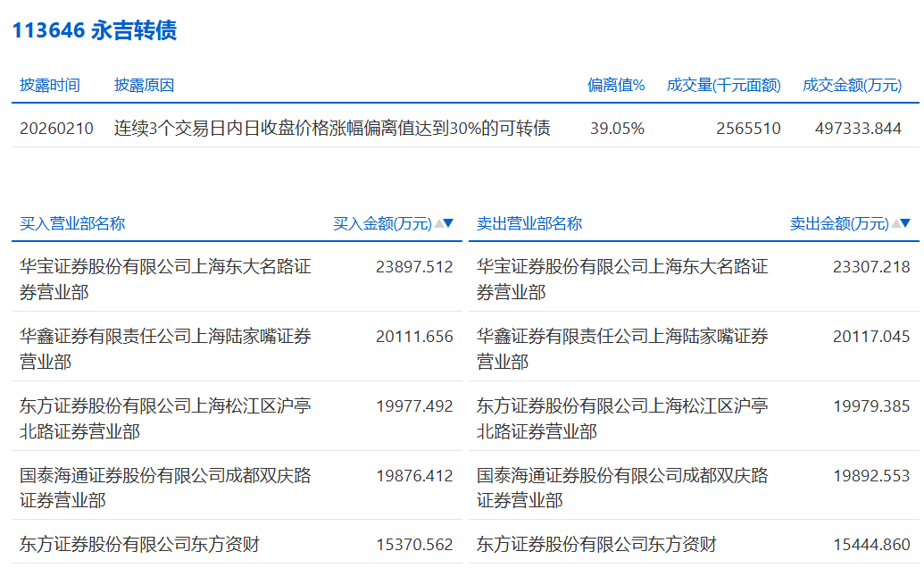
Task: Click the 披露时间 column header
Action: point(50,86)
